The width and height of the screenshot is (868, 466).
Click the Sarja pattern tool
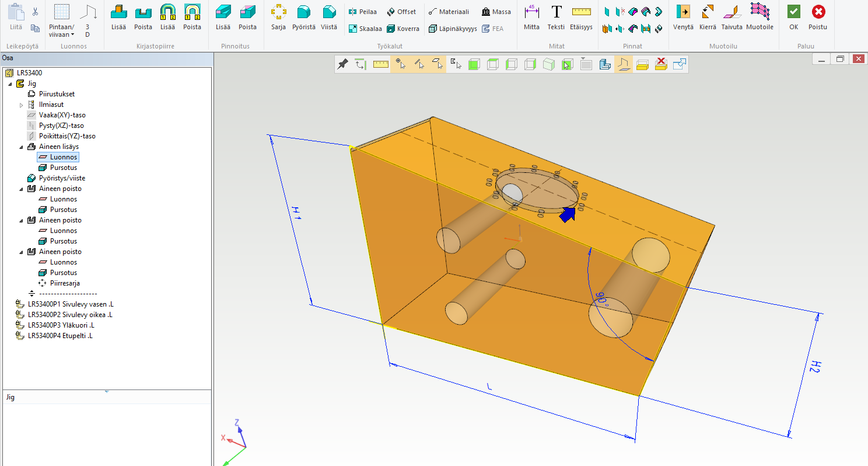(278, 17)
